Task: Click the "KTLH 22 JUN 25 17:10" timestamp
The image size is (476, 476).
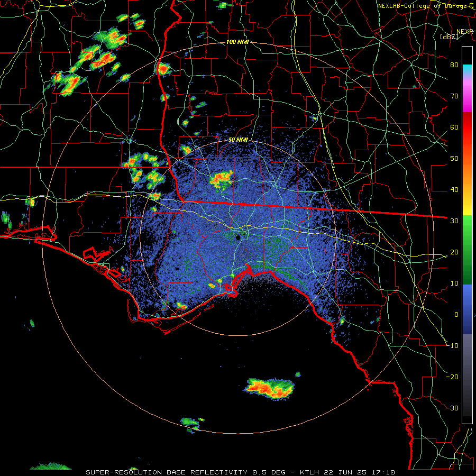Action: (347, 472)
